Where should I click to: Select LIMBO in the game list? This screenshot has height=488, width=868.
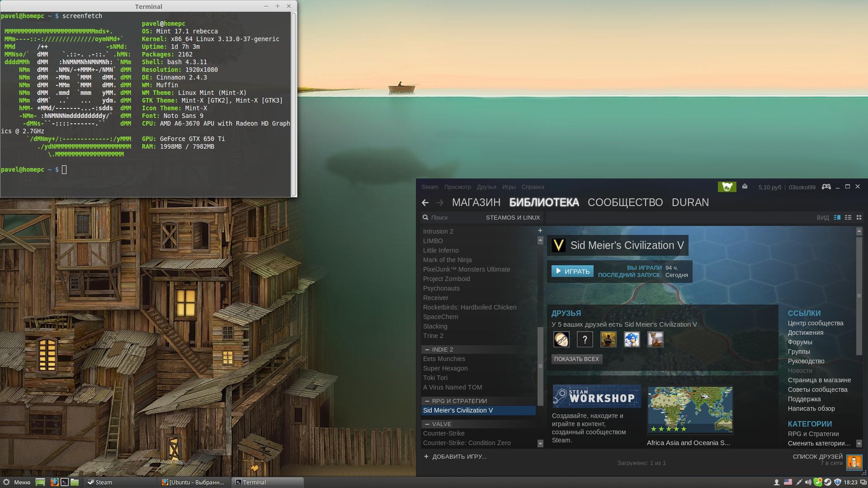click(x=433, y=241)
